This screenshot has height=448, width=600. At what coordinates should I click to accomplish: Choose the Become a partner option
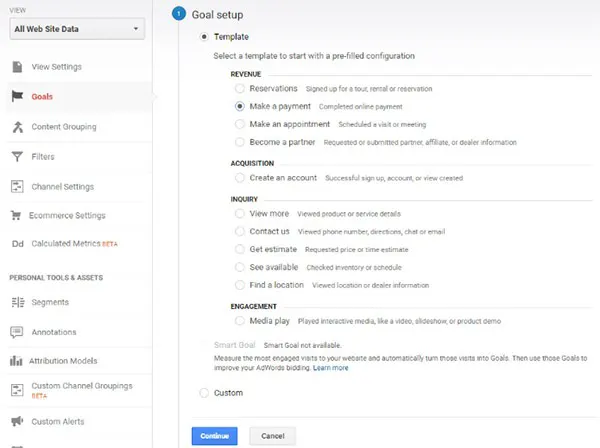coord(240,142)
